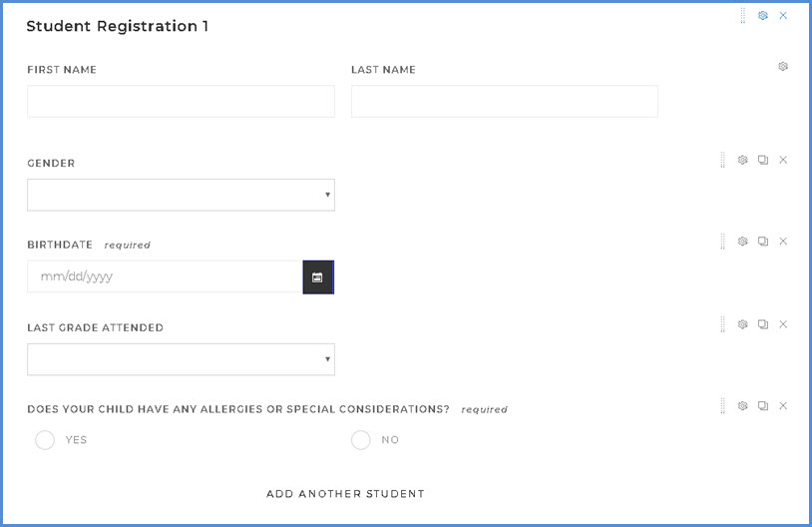Open settings gear for Last Grade Attended
Viewport: 812px width, 527px height.
coord(742,324)
